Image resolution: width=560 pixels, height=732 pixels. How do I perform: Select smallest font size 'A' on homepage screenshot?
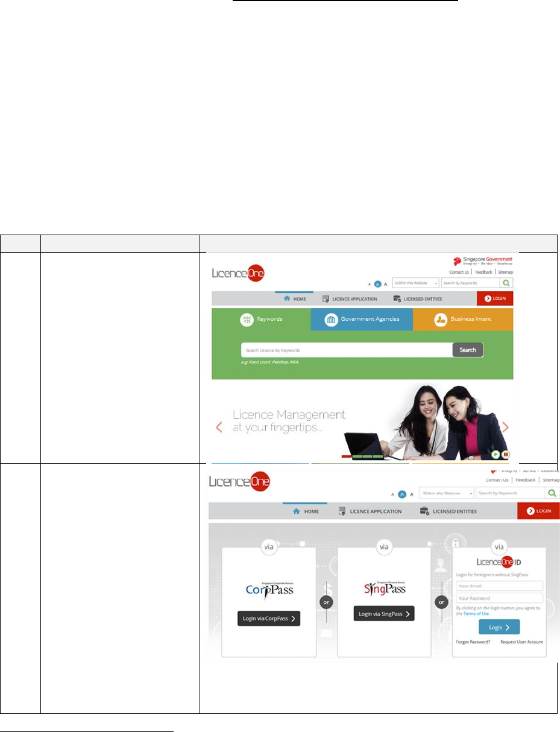370,283
